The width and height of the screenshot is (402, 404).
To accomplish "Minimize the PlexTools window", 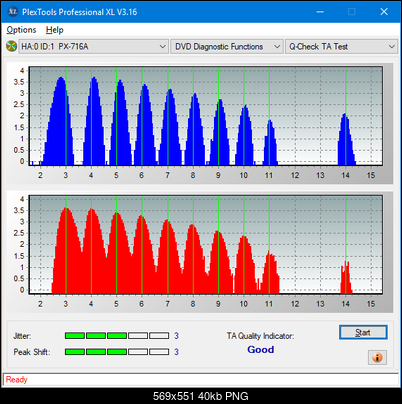I will coord(320,12).
